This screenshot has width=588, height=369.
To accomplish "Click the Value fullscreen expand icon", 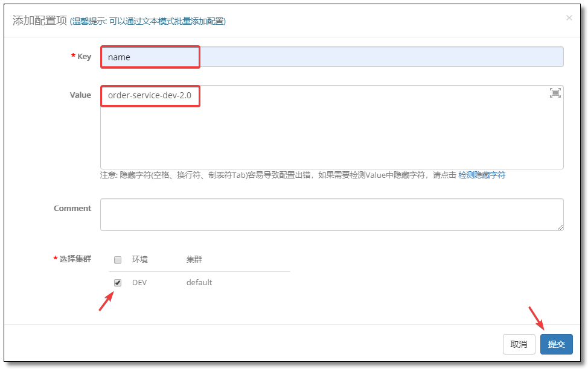I will (x=555, y=93).
